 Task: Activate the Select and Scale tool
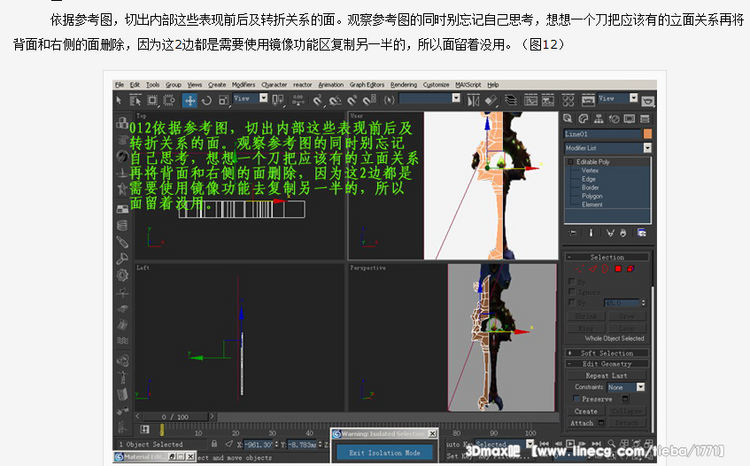coord(223,100)
